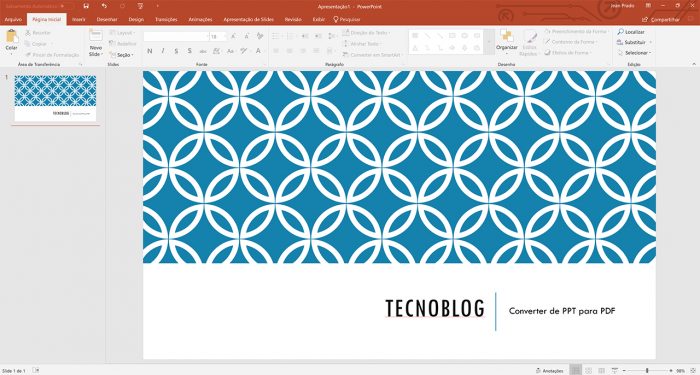Click the TECNOBLOG title text on the slide
This screenshot has height=375, width=700.
pos(435,308)
